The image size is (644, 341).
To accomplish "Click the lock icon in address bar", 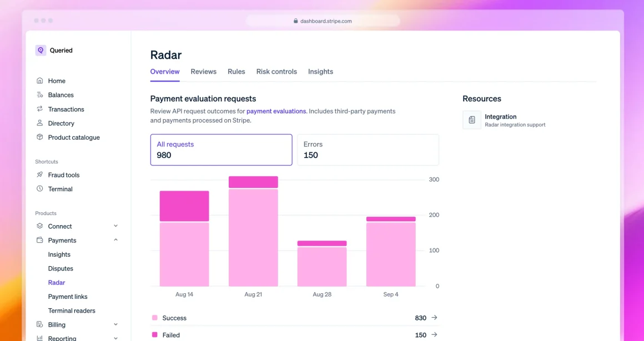I will pyautogui.click(x=296, y=21).
